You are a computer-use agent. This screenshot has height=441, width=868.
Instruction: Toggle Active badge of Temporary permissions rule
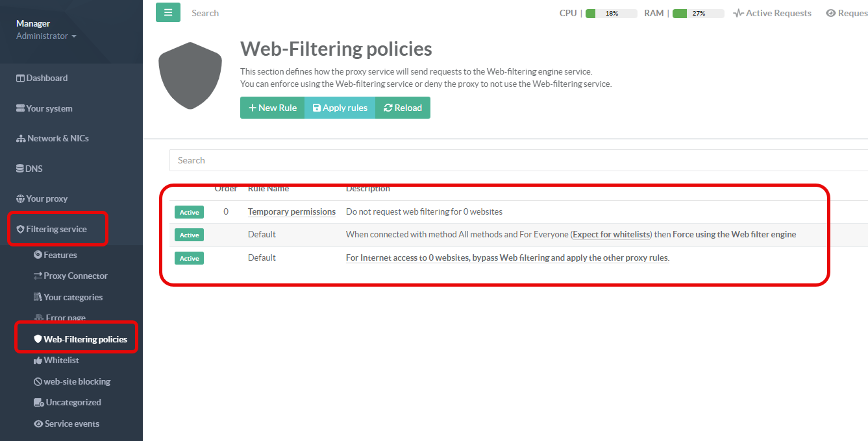(189, 212)
